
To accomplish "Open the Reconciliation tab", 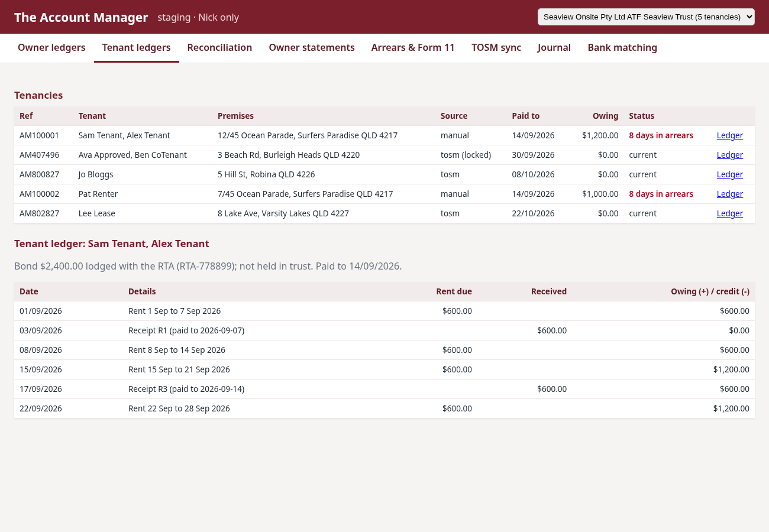I will click(x=219, y=47).
